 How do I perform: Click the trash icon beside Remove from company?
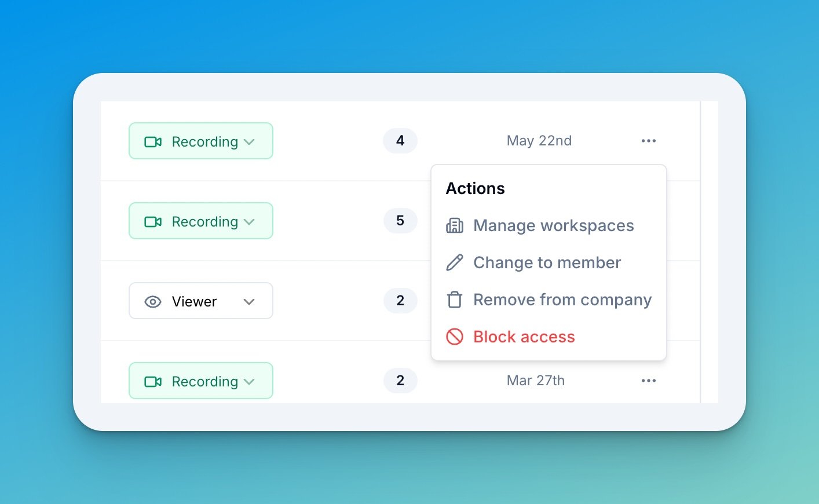click(x=455, y=300)
